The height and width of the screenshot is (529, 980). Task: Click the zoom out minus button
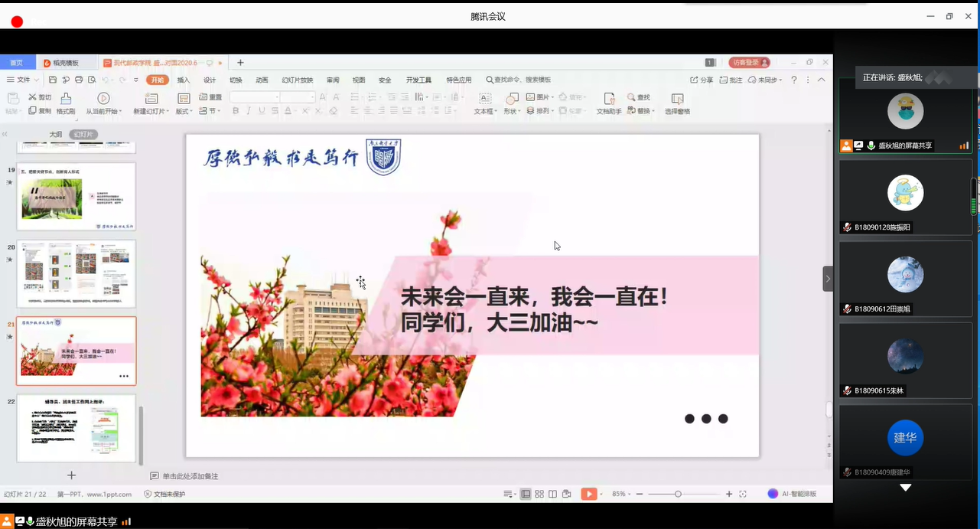[640, 494]
